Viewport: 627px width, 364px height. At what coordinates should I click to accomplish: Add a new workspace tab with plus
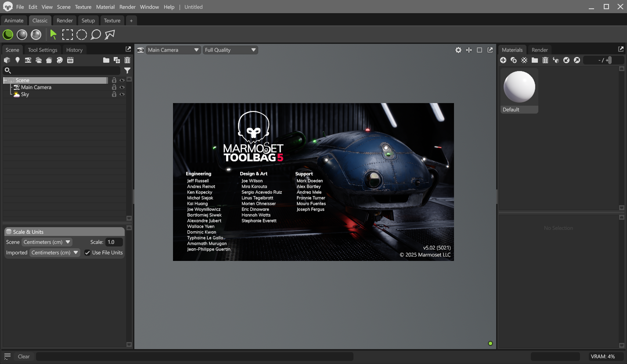(x=131, y=21)
